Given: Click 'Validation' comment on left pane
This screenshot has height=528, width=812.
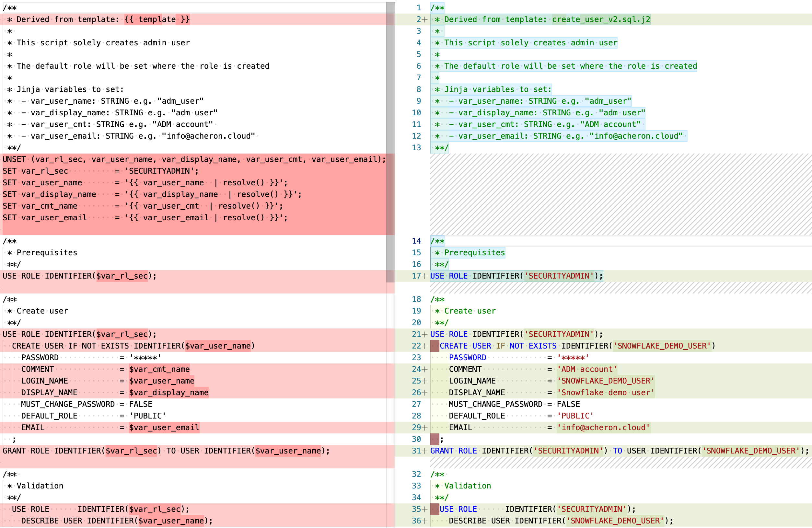Looking at the screenshot, I should tap(40, 486).
